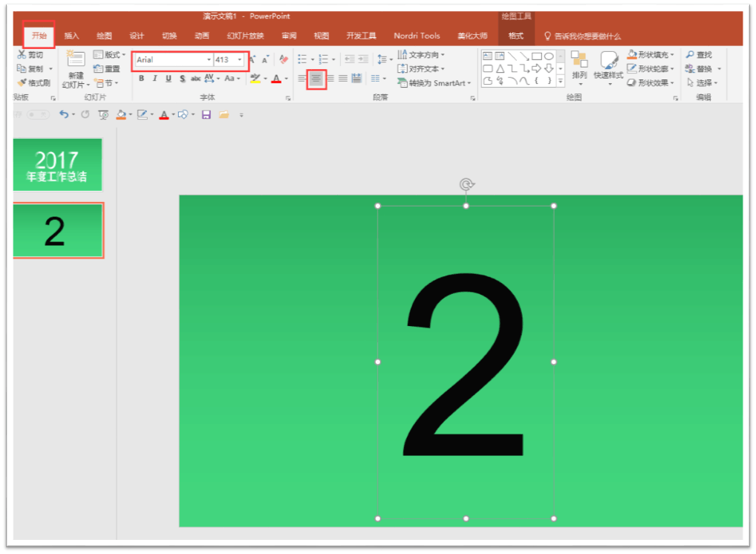Image resolution: width=756 pixels, height=554 pixels.
Task: Open font size 413 dropdown
Action: (240, 60)
